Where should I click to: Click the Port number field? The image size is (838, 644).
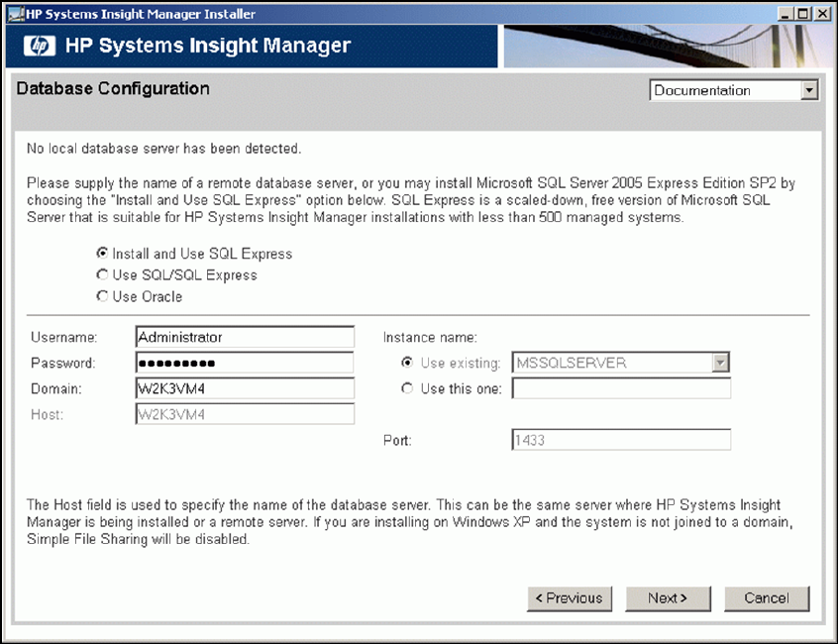[621, 440]
